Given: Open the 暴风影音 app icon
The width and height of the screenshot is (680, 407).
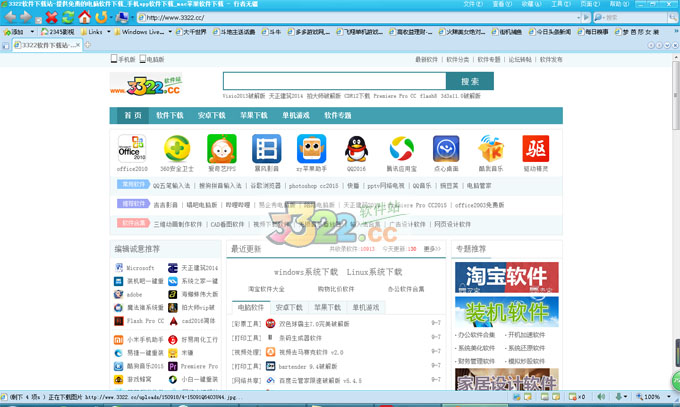Looking at the screenshot, I should [x=267, y=148].
